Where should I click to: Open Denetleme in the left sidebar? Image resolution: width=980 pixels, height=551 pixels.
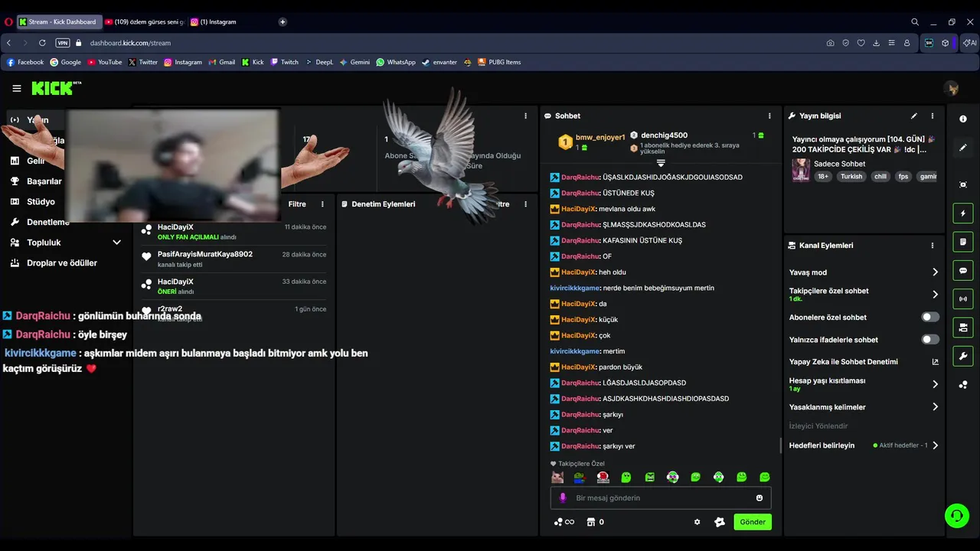point(40,222)
